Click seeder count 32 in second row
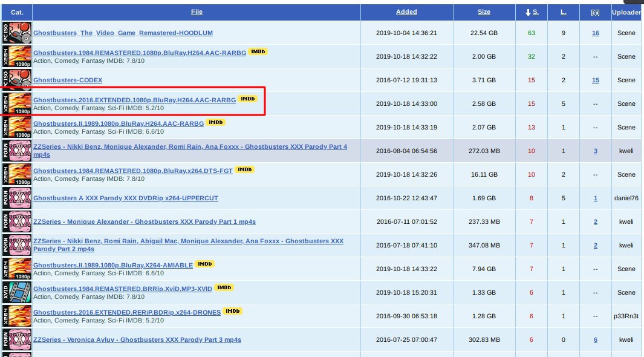This screenshot has width=644, height=357. pyautogui.click(x=532, y=56)
